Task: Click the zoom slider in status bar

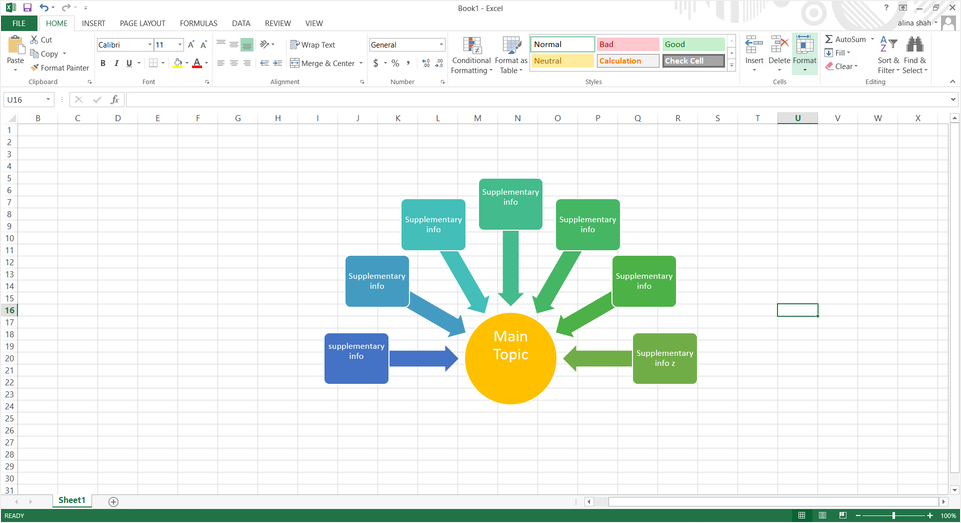Action: coord(893,516)
